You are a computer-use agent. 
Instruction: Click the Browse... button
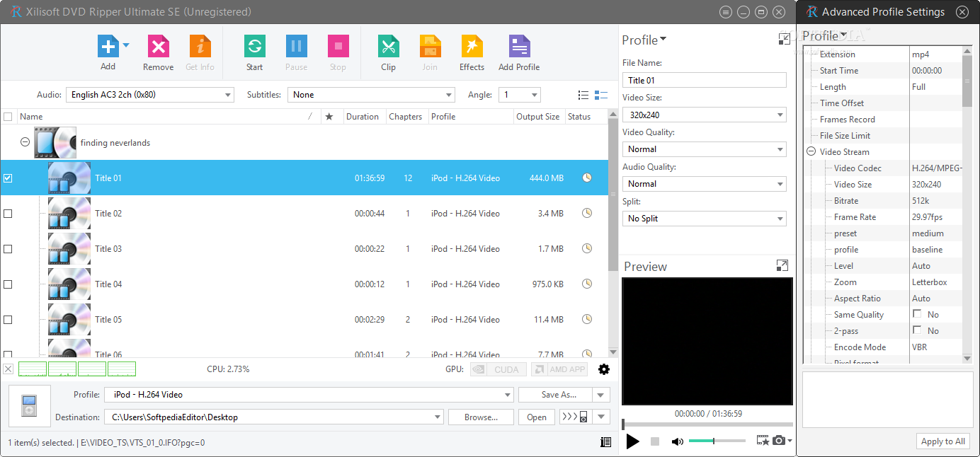482,417
